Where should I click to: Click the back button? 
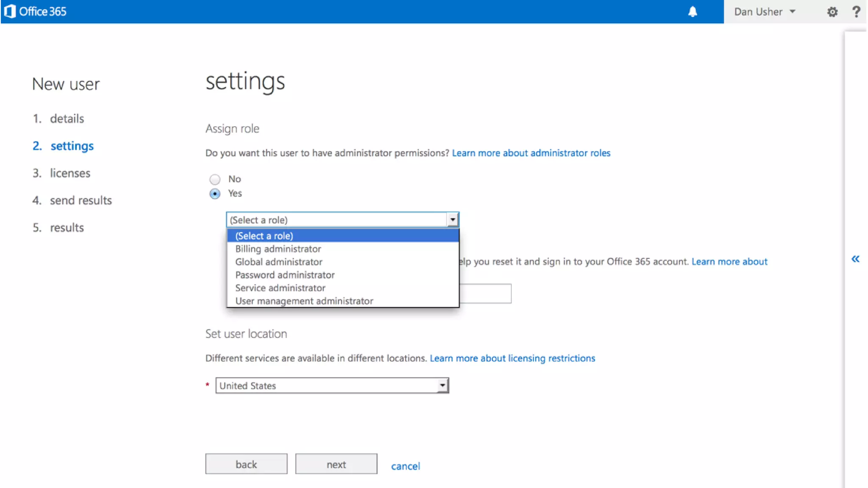(x=246, y=464)
